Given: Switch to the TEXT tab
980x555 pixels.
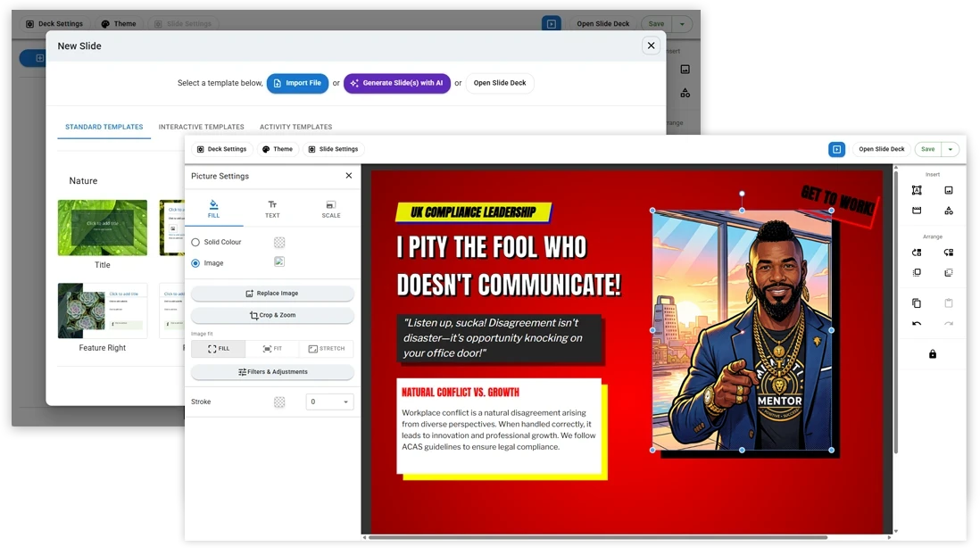Looking at the screenshot, I should click(x=272, y=209).
